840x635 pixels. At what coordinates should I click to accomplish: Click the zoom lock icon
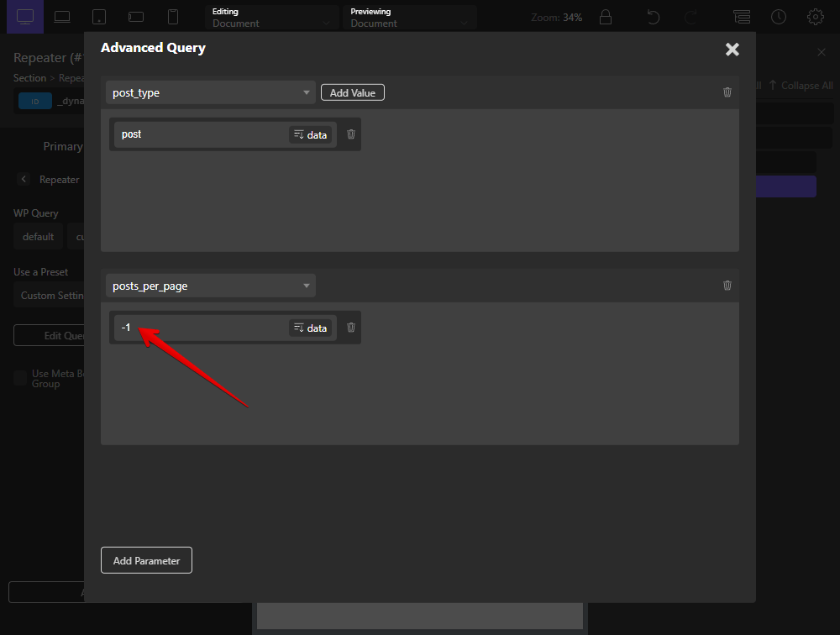[605, 17]
